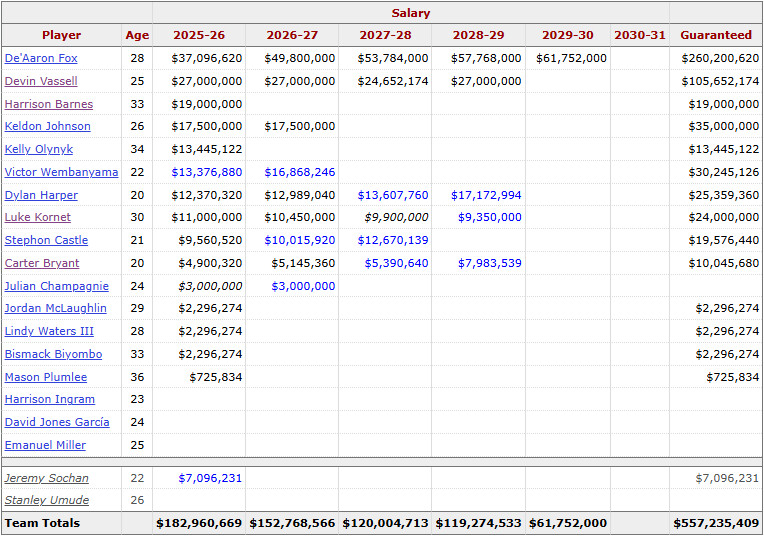
Task: Select Wembanyama's $13,376,880 salary
Action: pyautogui.click(x=207, y=172)
